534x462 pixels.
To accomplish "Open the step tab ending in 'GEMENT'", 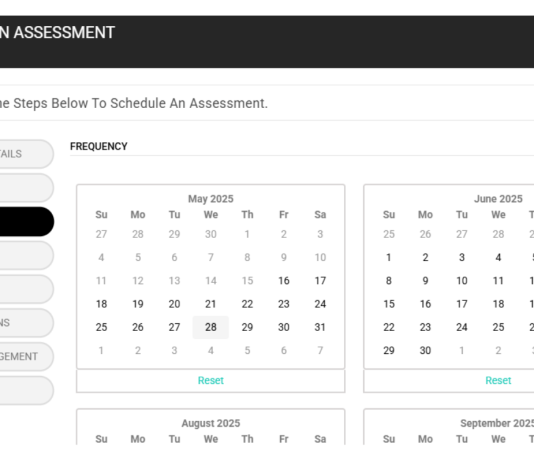I will coord(26,356).
